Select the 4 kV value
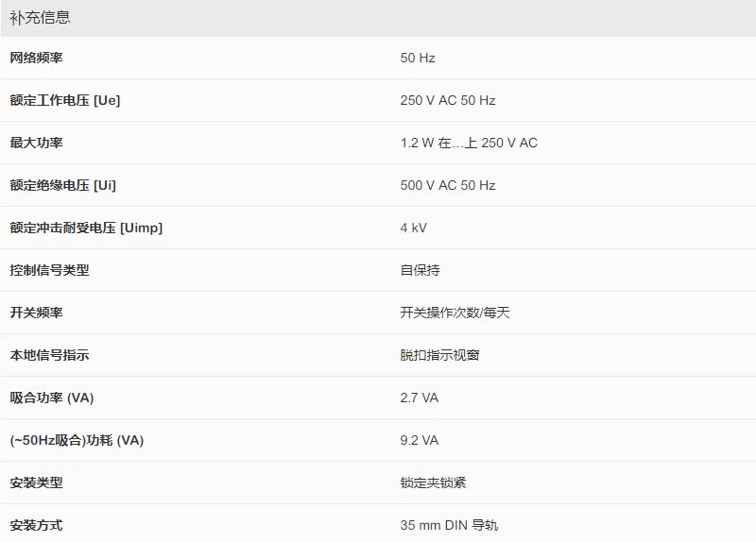Viewport: 756px width, 542px height. (414, 228)
